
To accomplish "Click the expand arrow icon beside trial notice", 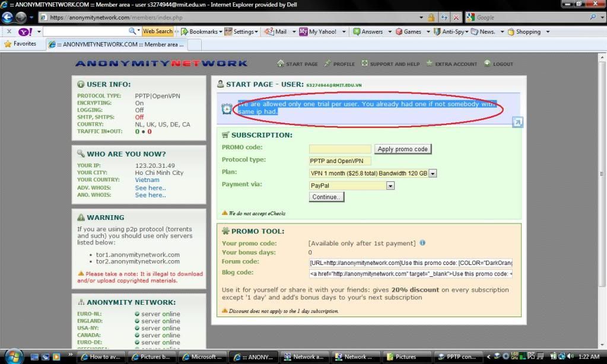I will pos(517,122).
